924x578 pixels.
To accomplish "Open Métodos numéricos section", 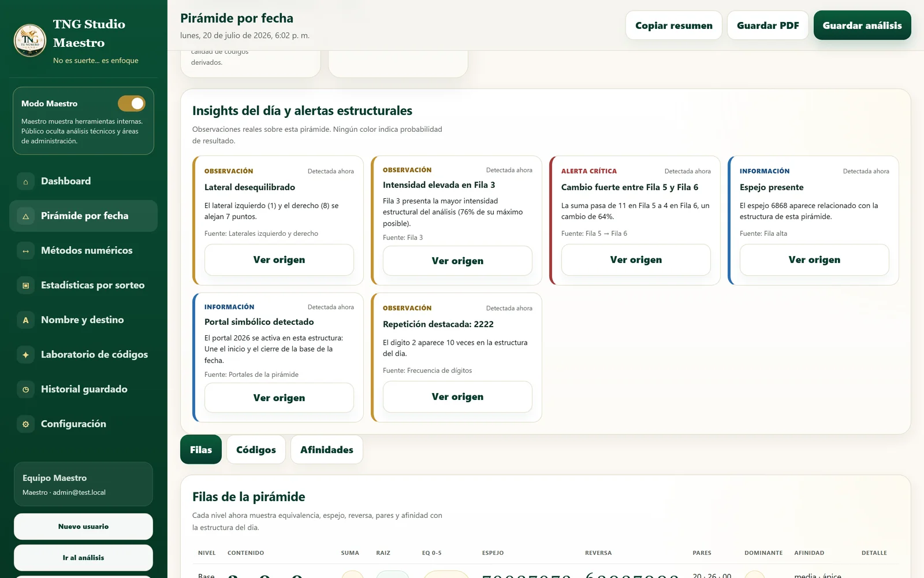I will [83, 251].
